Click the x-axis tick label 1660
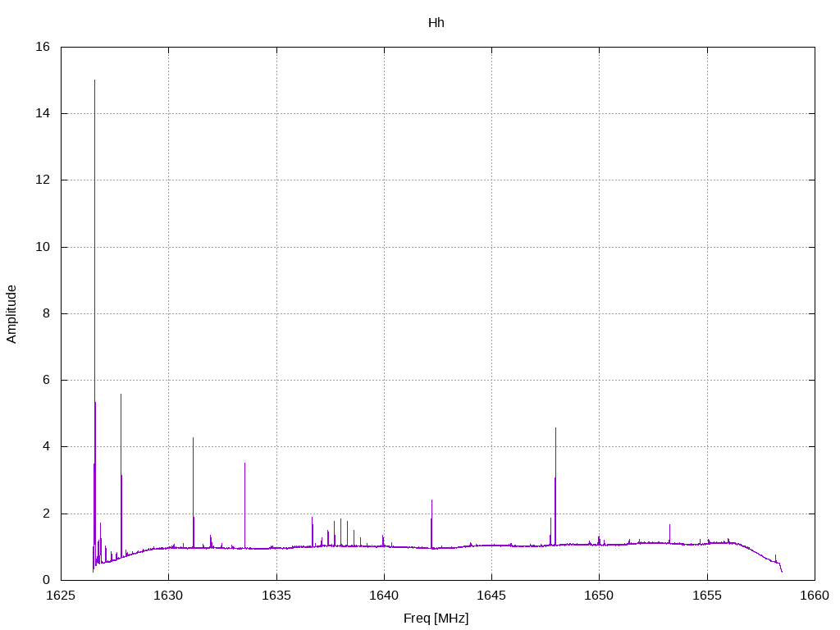This screenshot has height=630, width=840. [815, 596]
